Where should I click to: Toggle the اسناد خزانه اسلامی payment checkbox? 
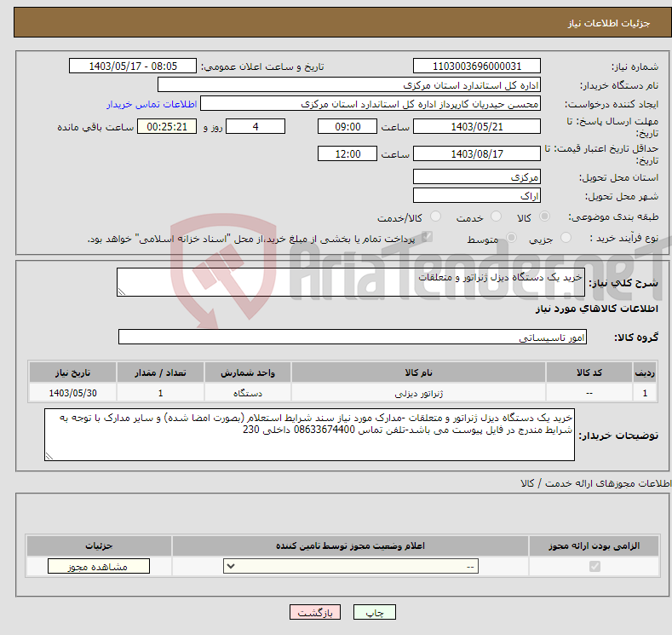tap(427, 237)
